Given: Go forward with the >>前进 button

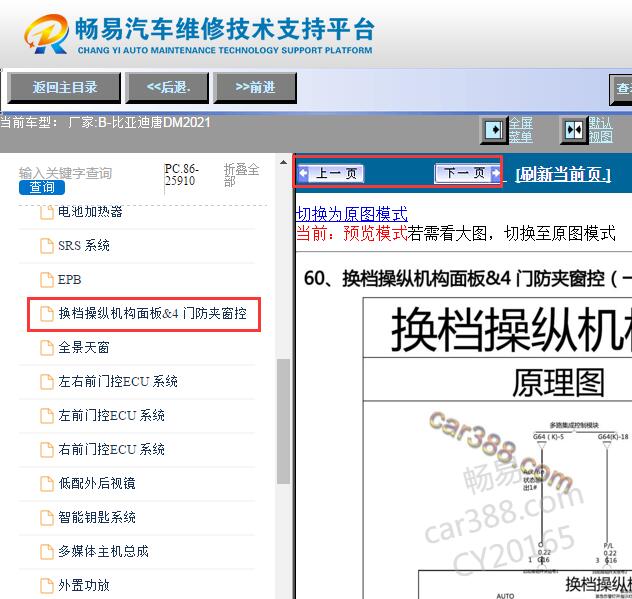Looking at the screenshot, I should click(x=256, y=87).
